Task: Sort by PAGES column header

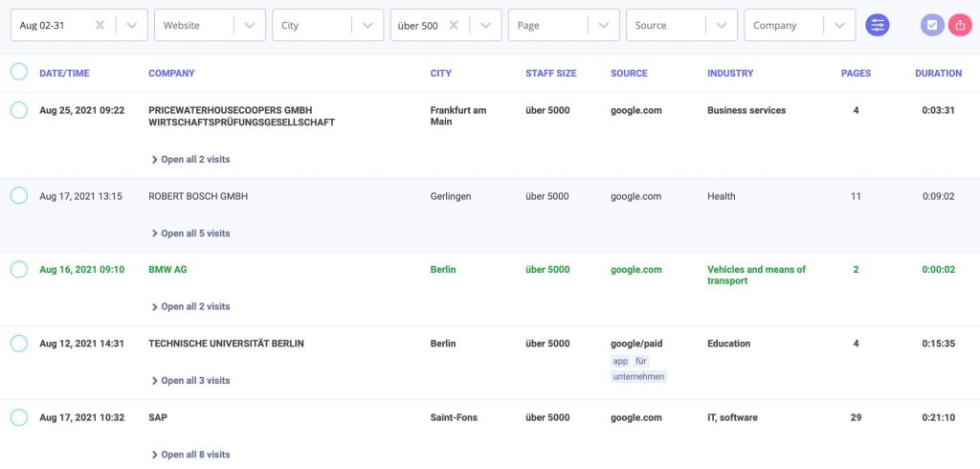Action: click(856, 73)
